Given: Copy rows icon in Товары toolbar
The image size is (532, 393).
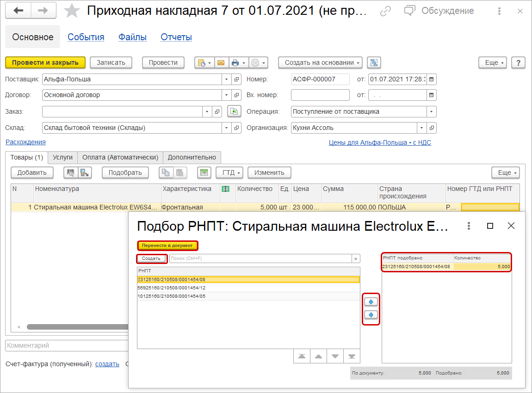Looking at the screenshot, I should [x=166, y=172].
